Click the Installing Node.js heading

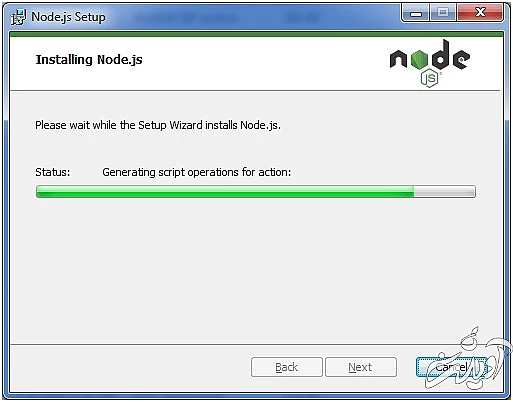point(89,60)
